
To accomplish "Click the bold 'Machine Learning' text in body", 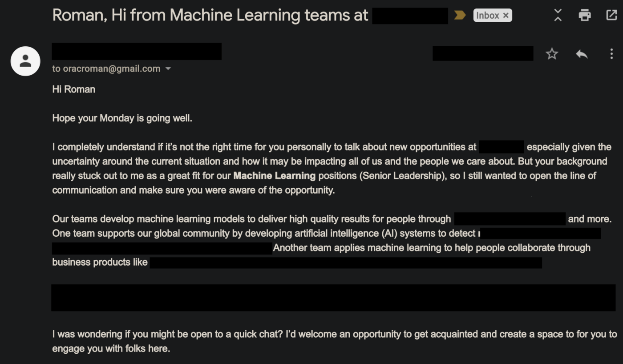I will click(274, 176).
